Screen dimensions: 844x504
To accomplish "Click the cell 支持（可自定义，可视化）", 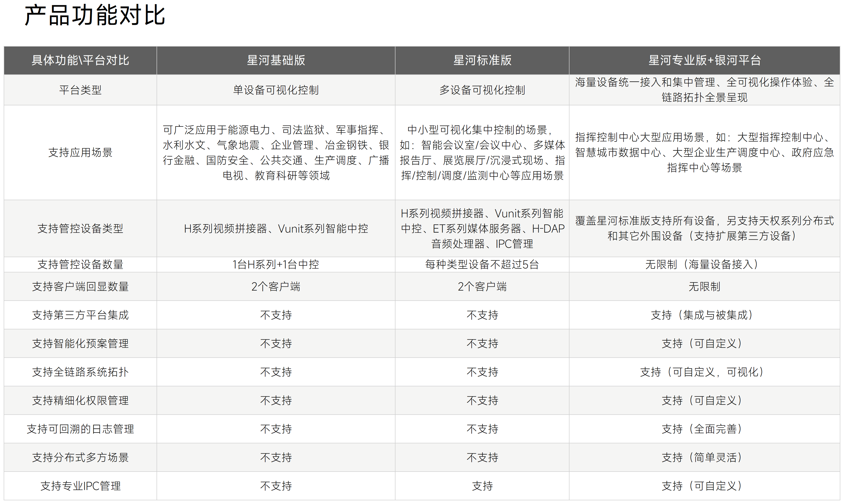I will 705,372.
